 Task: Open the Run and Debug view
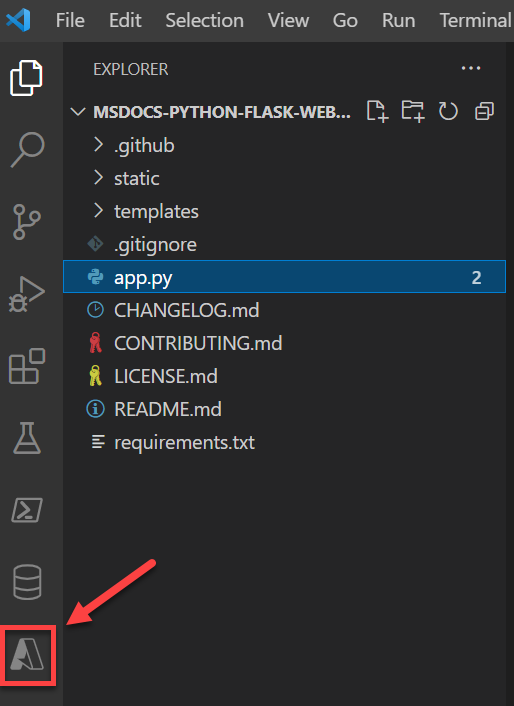(x=27, y=294)
